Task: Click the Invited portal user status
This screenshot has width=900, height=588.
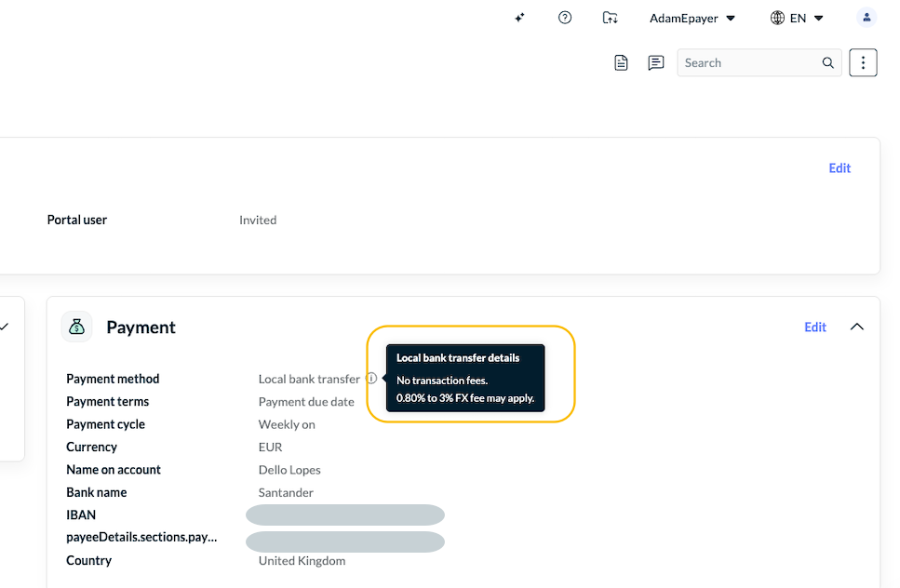Action: click(258, 220)
